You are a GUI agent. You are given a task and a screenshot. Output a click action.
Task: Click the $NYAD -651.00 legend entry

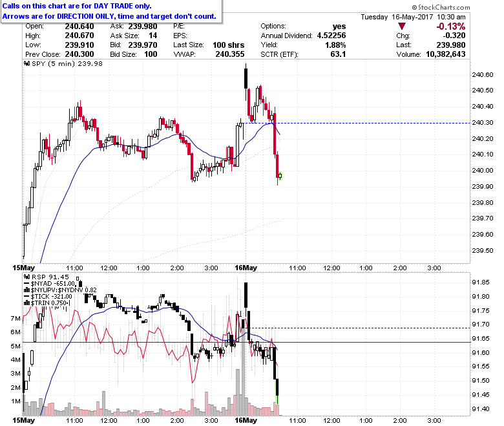[53, 284]
